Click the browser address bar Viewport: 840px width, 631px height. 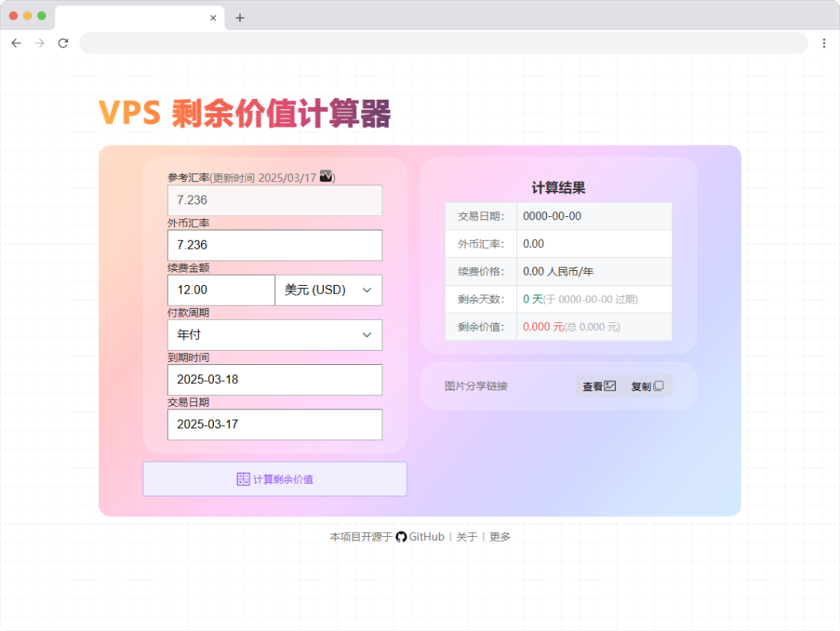(x=443, y=43)
